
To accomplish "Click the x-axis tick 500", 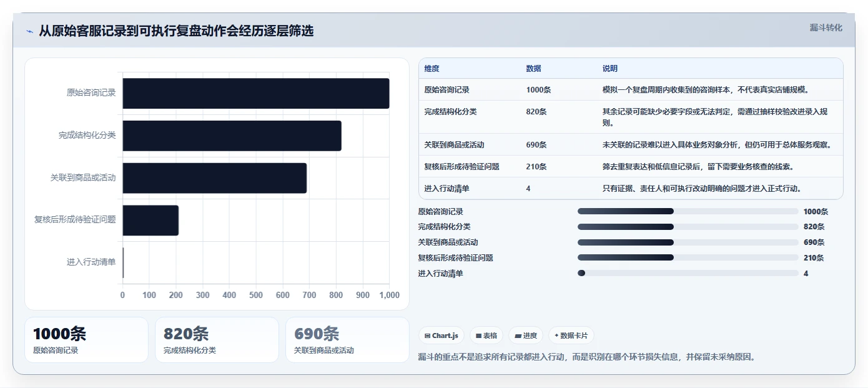I will pos(256,295).
